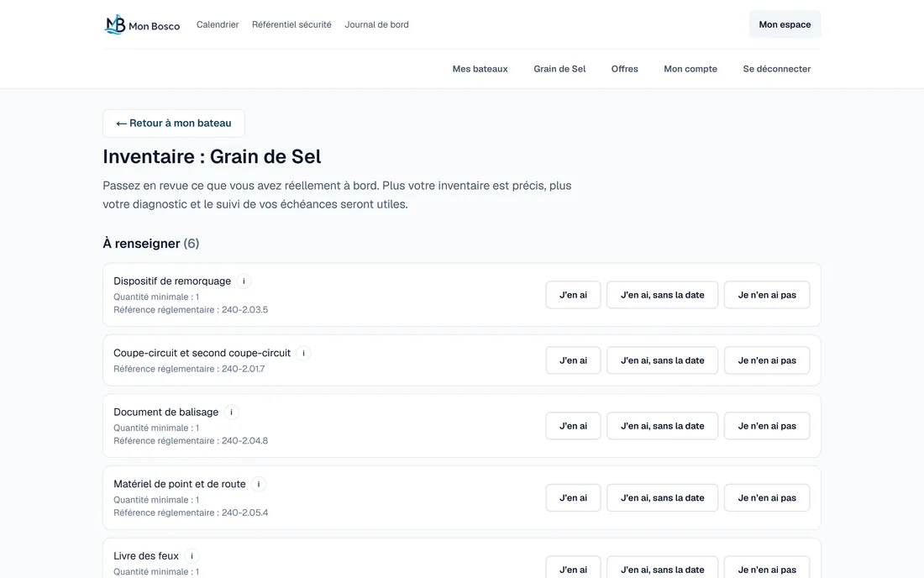
Task: Open the Grain de Sel boat page
Action: point(559,69)
